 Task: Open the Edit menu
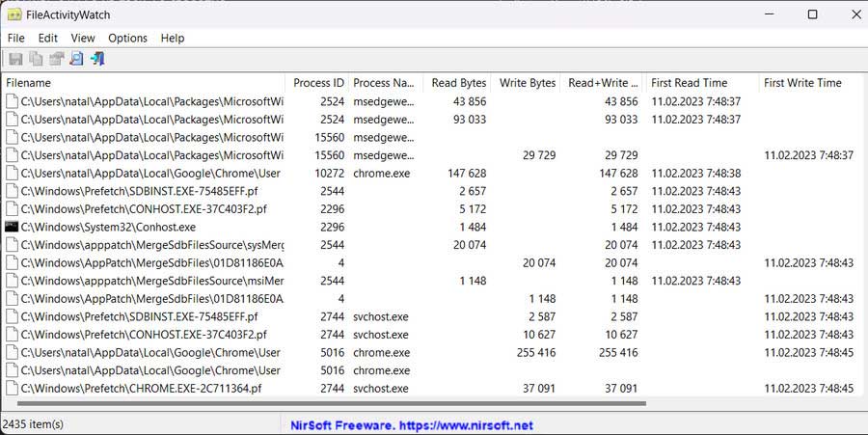pos(47,39)
